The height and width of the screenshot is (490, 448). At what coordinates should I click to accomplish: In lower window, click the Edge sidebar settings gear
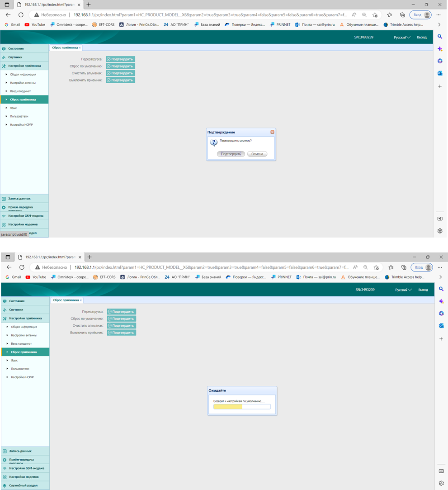tap(441, 483)
